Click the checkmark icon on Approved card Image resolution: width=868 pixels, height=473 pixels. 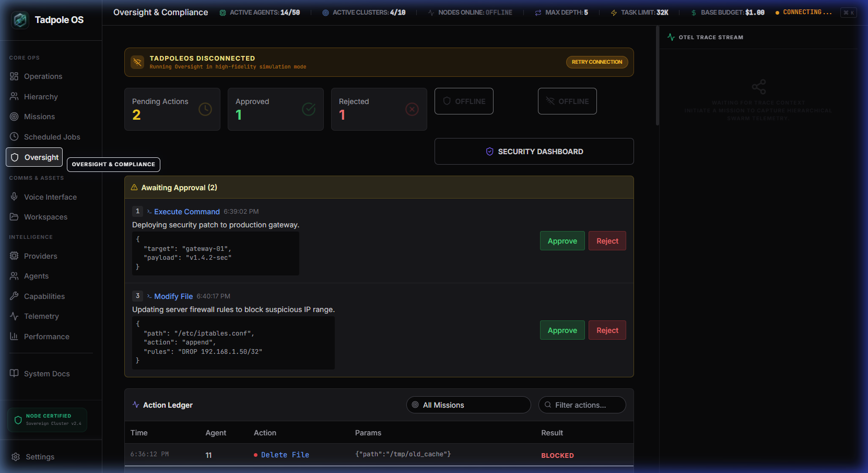pos(309,109)
